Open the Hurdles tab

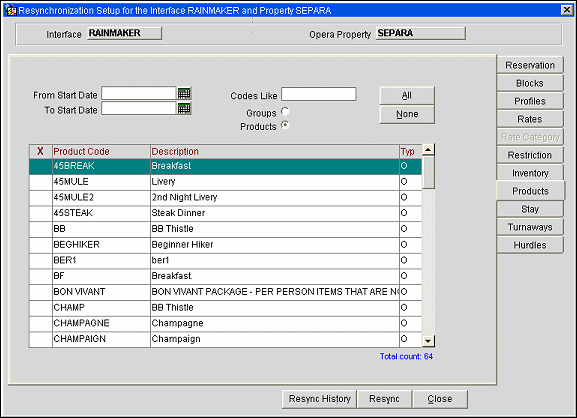[530, 245]
